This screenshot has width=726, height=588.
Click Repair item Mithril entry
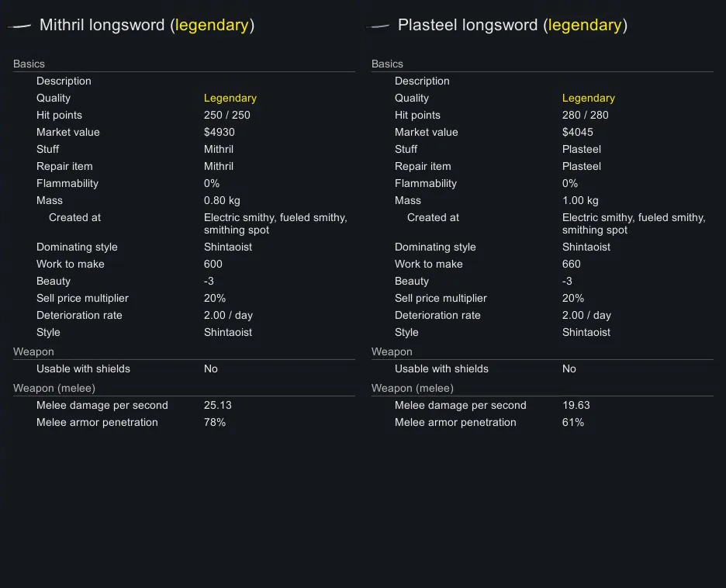(x=219, y=166)
